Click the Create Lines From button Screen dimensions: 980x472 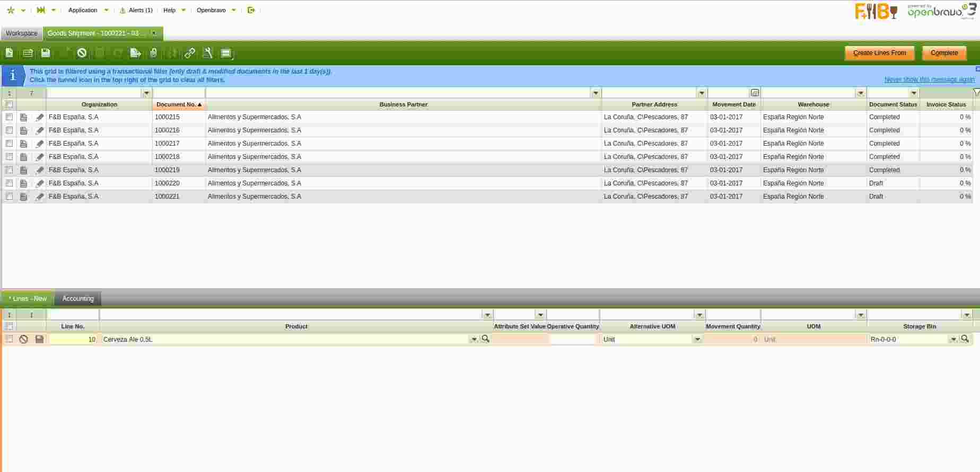click(x=879, y=53)
